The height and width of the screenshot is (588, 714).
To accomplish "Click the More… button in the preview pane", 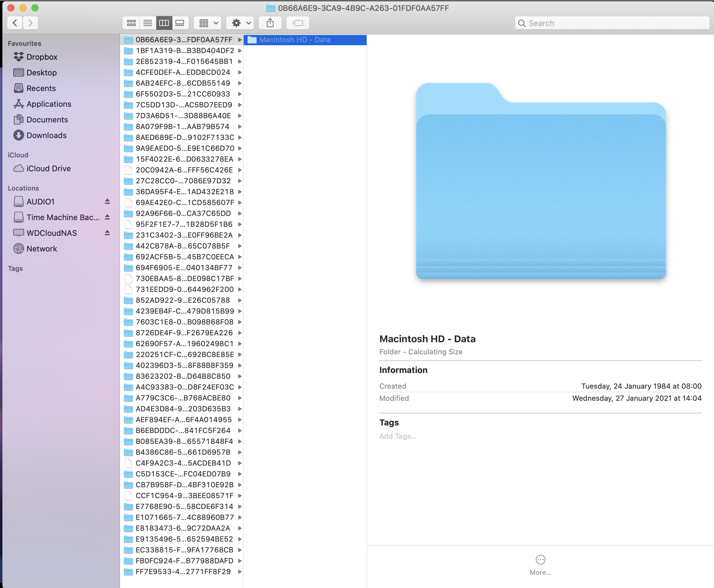I will coord(540,564).
